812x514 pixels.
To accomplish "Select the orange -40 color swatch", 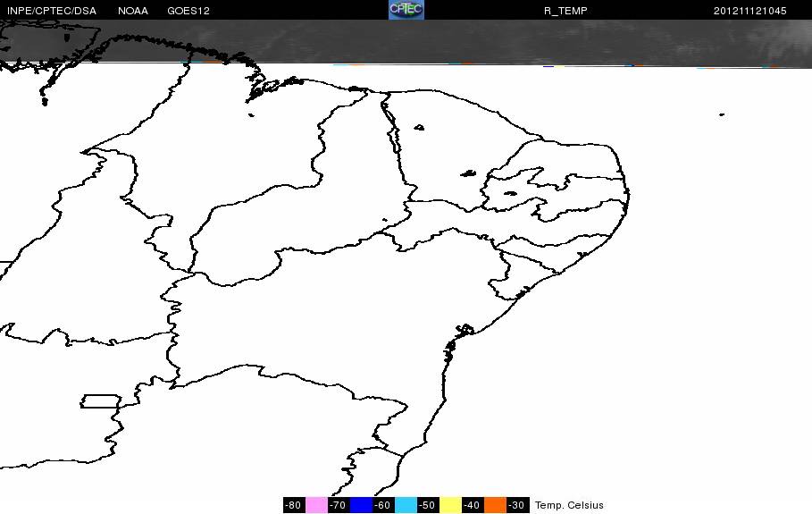I will point(495,505).
